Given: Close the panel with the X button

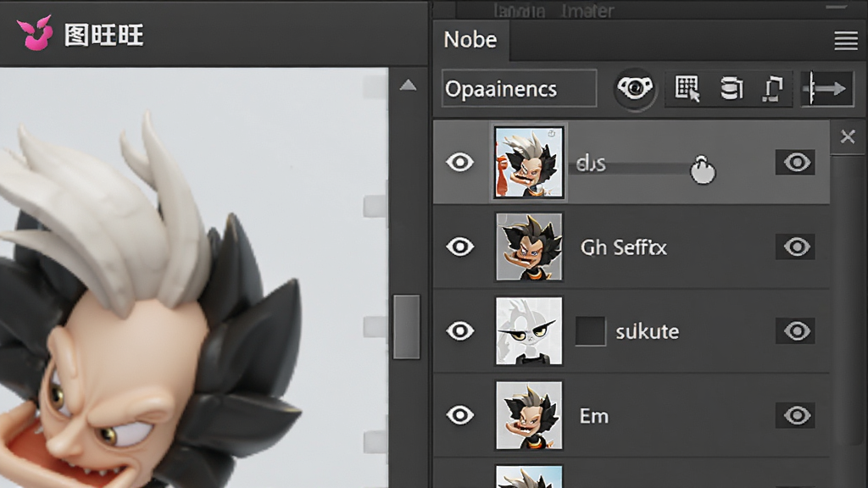Looking at the screenshot, I should click(848, 136).
